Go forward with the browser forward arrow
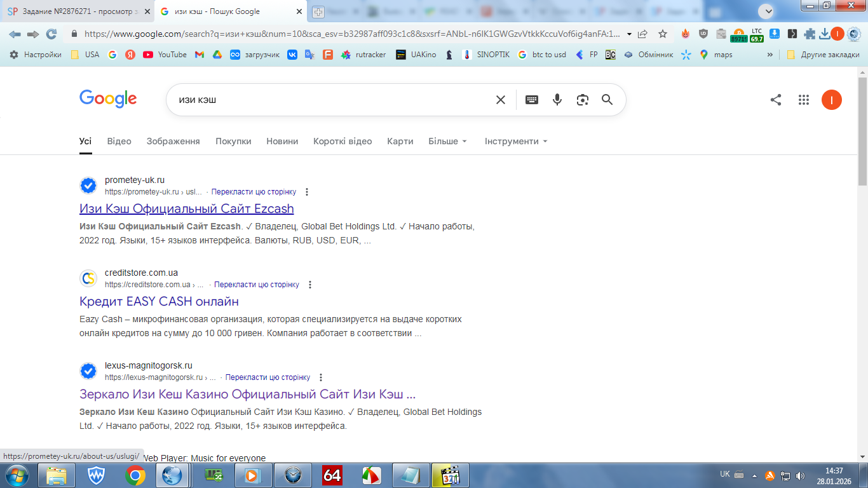This screenshot has height=488, width=868. (x=33, y=34)
